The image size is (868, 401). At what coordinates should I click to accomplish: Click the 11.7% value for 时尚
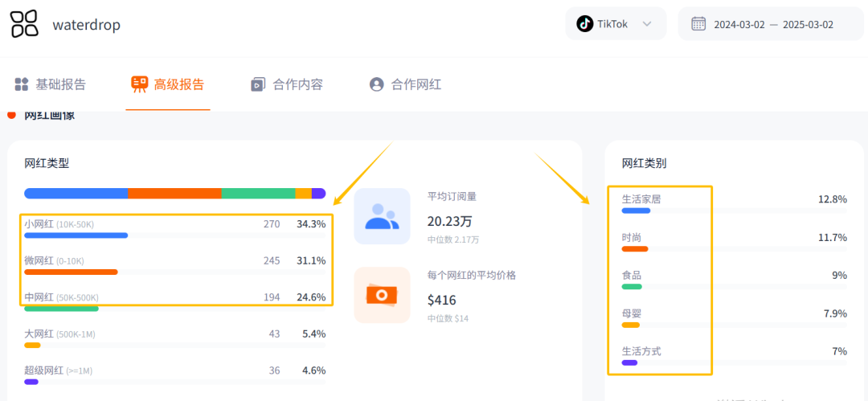(x=833, y=237)
